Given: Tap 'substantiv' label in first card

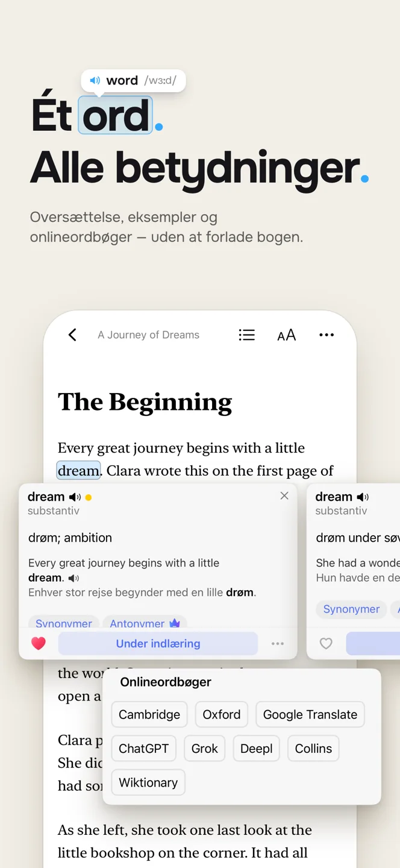Looking at the screenshot, I should pos(54,511).
